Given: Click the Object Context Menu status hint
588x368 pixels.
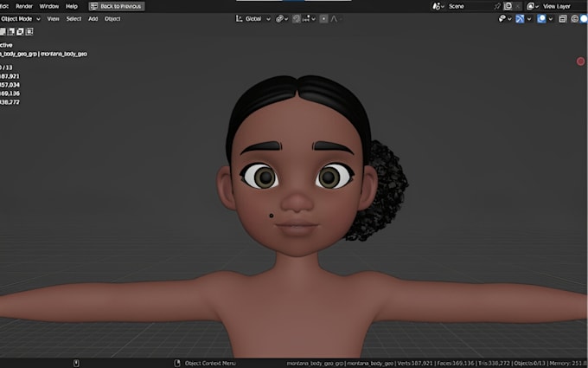Looking at the screenshot, I should (210, 363).
